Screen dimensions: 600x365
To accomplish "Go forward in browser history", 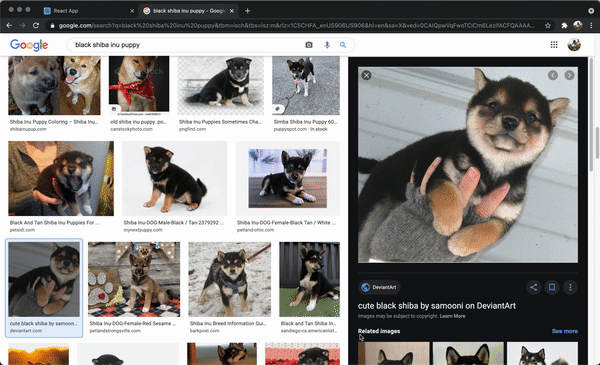I will click(23, 26).
